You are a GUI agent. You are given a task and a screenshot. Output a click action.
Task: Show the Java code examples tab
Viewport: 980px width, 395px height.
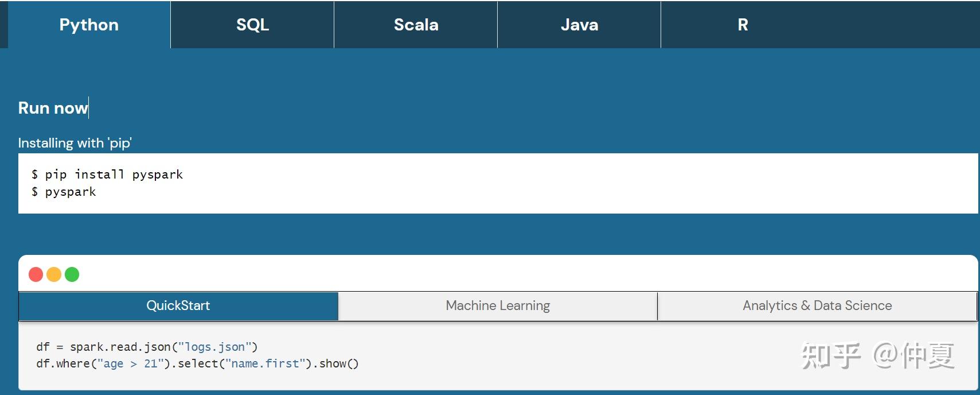click(579, 25)
